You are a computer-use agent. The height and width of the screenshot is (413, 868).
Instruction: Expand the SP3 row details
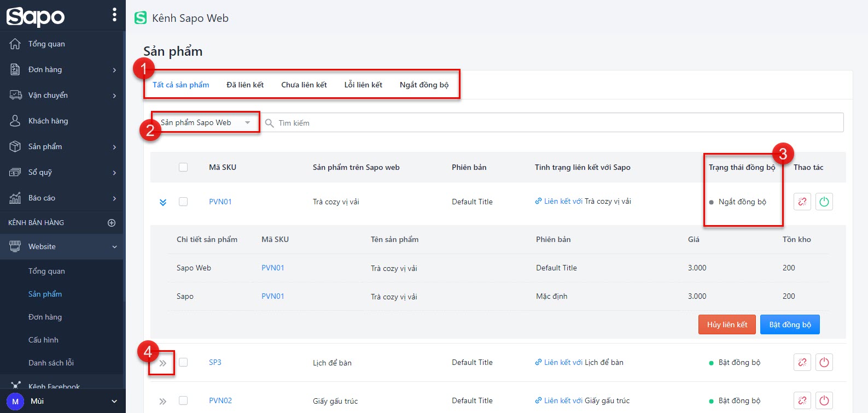[163, 363]
